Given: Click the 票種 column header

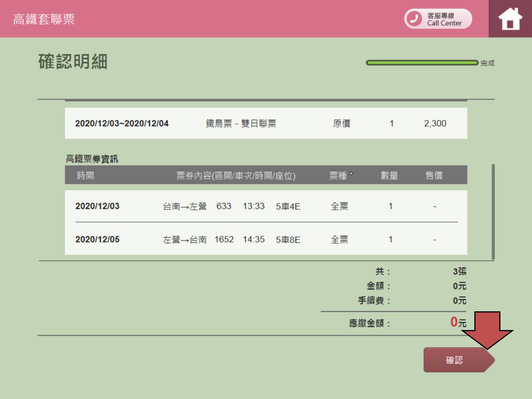Looking at the screenshot, I should [338, 176].
